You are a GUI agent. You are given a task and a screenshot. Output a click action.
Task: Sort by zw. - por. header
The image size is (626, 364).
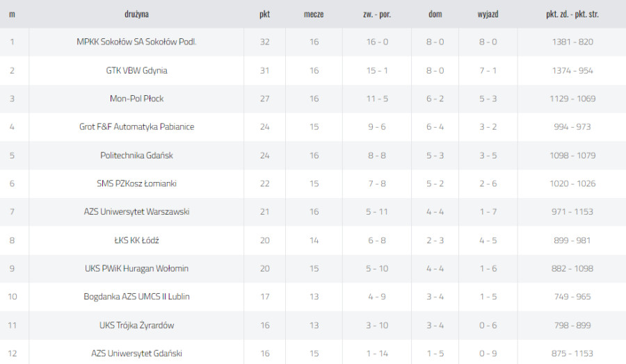coord(377,15)
